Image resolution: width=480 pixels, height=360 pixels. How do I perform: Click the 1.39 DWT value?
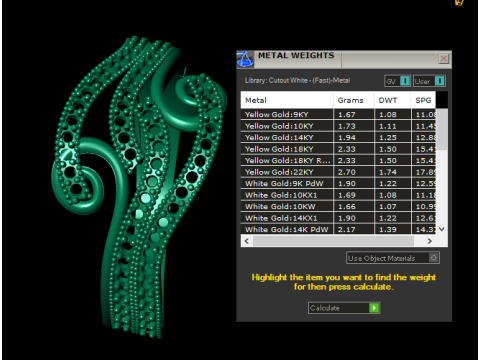tap(388, 229)
